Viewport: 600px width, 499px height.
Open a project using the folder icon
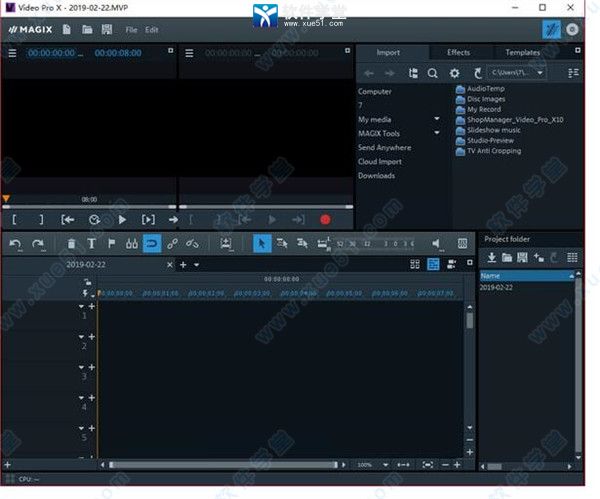pos(87,29)
